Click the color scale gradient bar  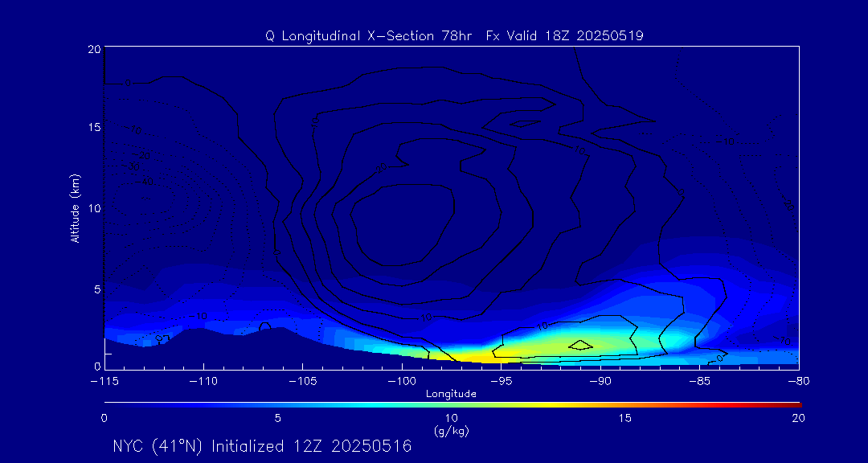[452, 405]
